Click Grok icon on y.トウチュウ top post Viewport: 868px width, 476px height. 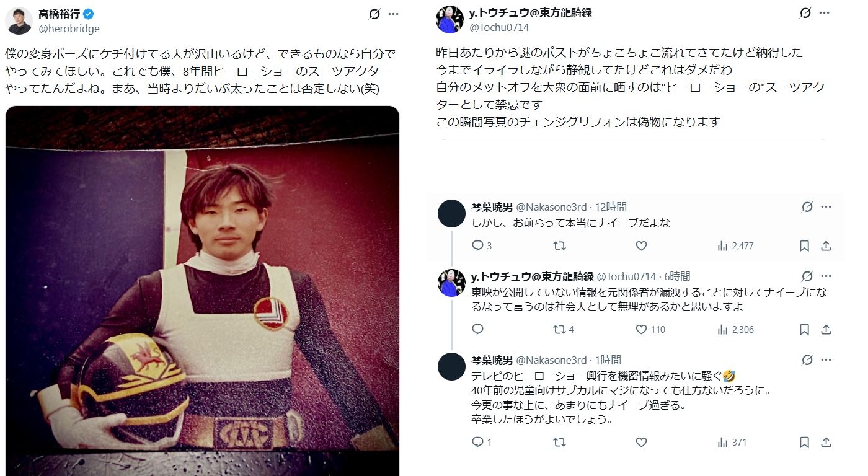[x=805, y=12]
